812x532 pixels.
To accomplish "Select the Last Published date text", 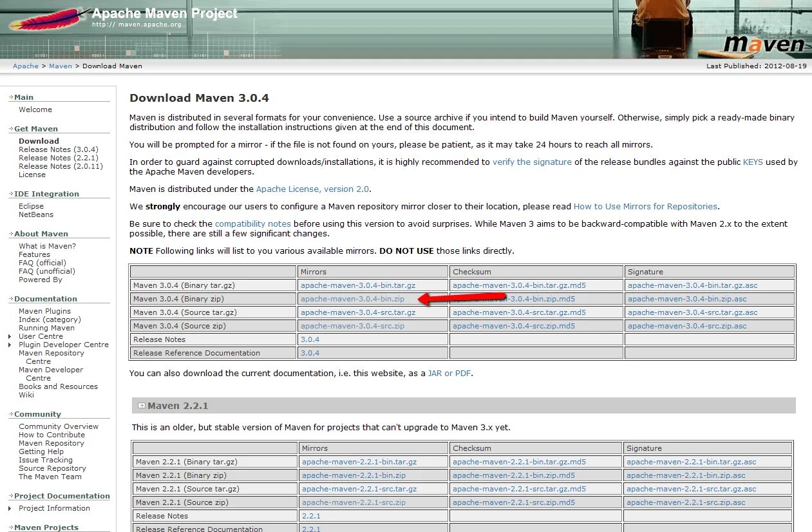I will (757, 66).
